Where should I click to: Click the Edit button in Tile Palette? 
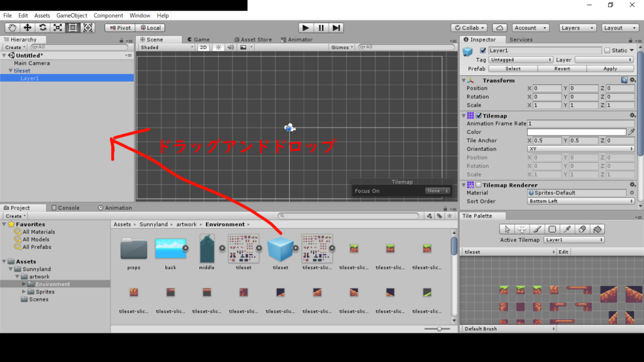click(x=564, y=252)
